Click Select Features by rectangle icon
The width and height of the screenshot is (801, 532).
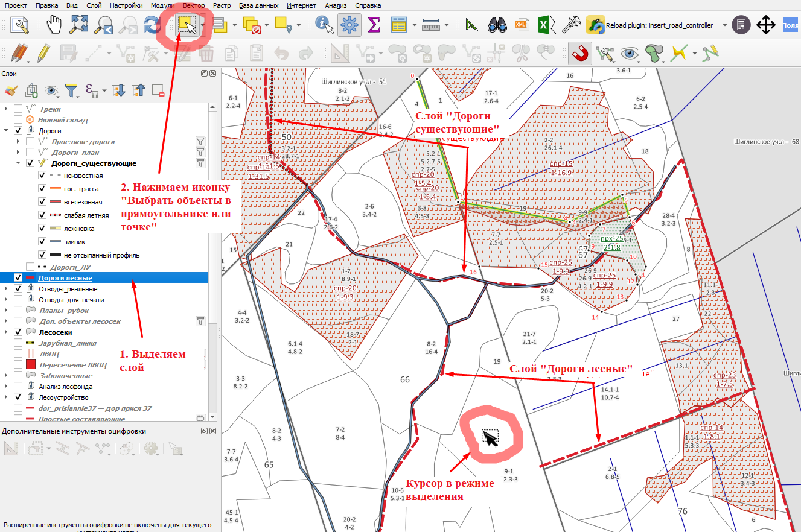187,25
